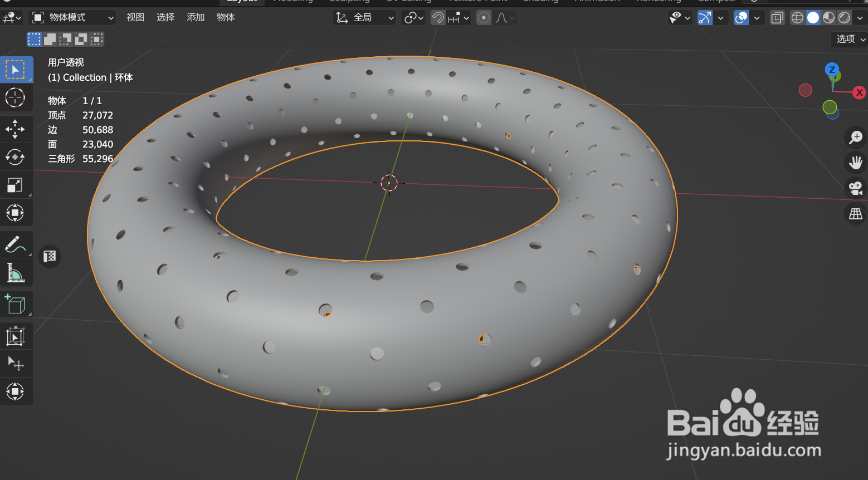Select the combined Transform tool
Image resolution: width=868 pixels, height=480 pixels.
(15, 213)
